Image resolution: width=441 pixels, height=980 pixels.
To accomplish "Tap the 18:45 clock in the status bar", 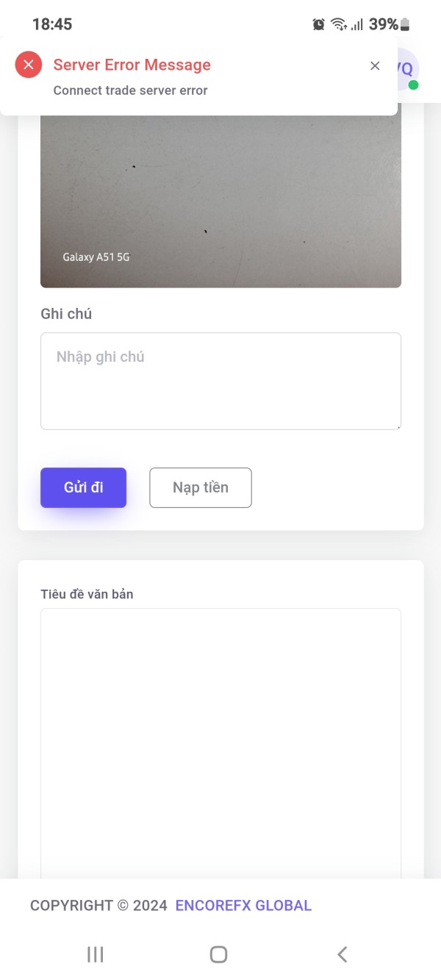I will pos(52,24).
